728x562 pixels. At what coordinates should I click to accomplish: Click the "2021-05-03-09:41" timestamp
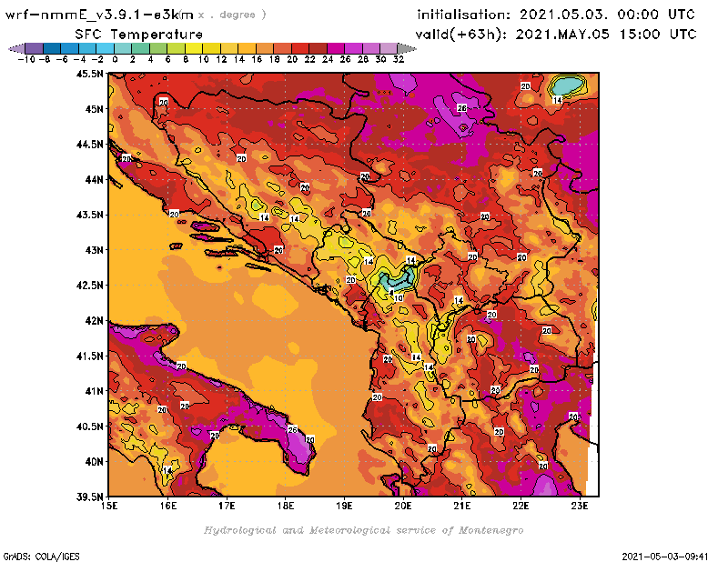(665, 556)
